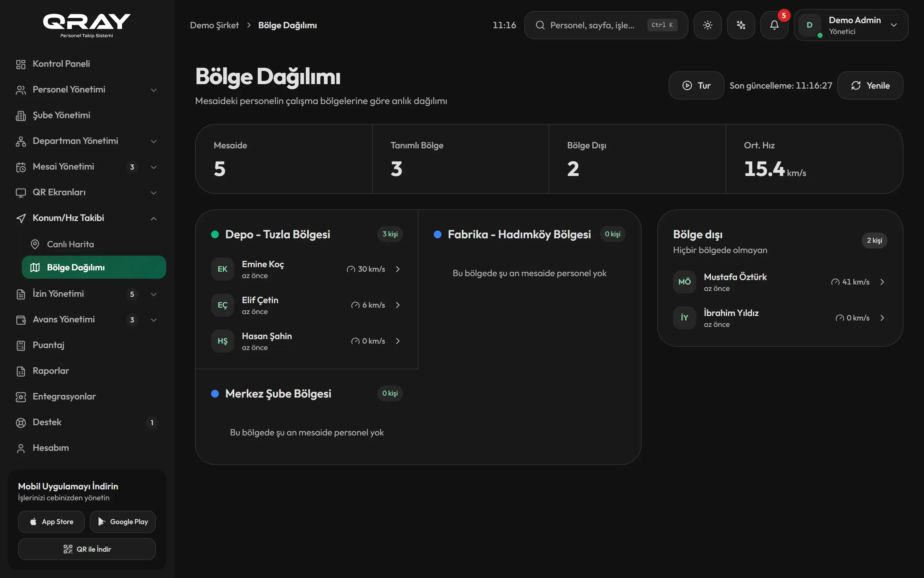
Task: Open Puantaj page
Action: click(87, 345)
